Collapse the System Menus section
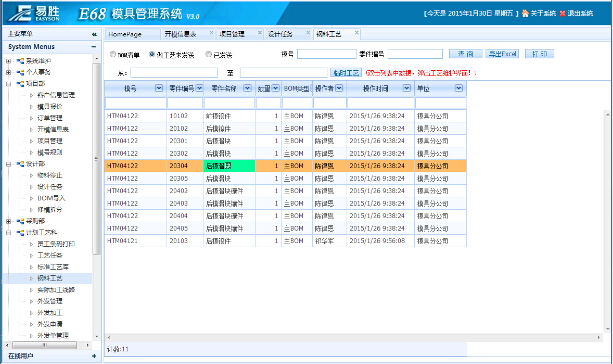Viewport: 613px width, 364px height. (x=94, y=47)
